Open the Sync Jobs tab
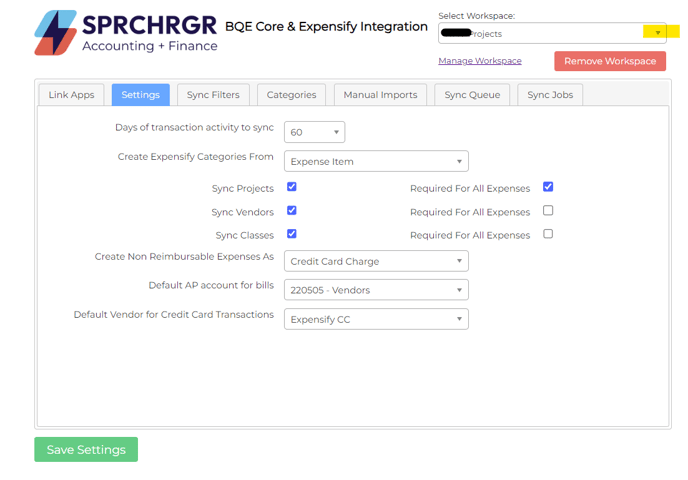The height and width of the screenshot is (480, 688). [x=550, y=95]
